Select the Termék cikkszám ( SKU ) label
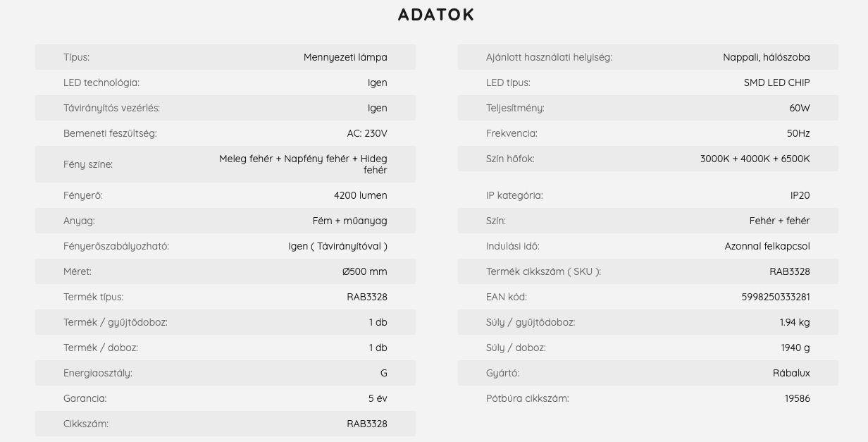The image size is (868, 442). pos(543,271)
